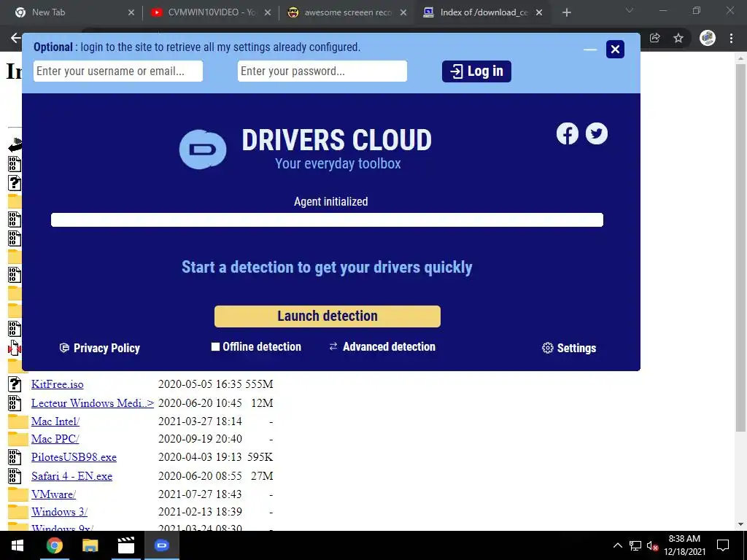Minimize the DriversCloud agent window

[x=589, y=50]
